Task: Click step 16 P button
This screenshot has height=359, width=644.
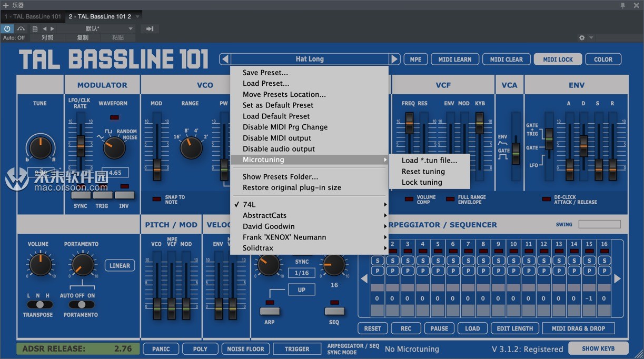Action: click(x=605, y=271)
